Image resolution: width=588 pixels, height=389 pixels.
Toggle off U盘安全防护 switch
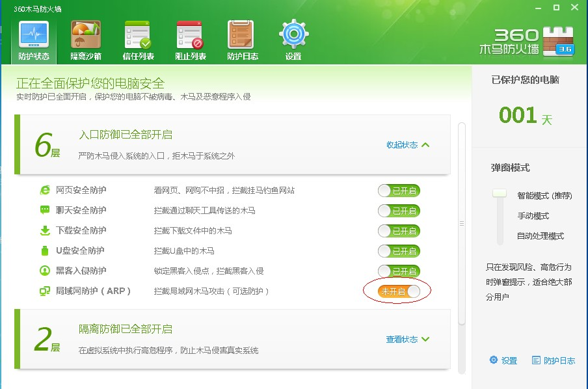click(399, 251)
